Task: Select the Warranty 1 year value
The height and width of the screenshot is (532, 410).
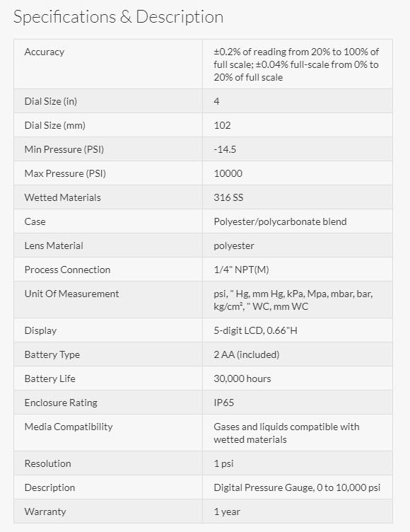Action: click(x=227, y=511)
